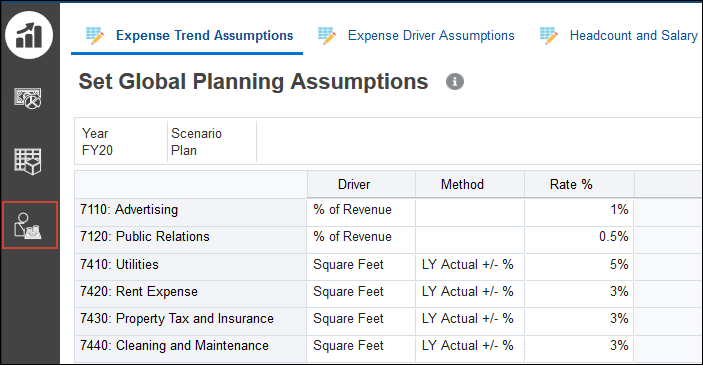The width and height of the screenshot is (703, 365).
Task: Select the Scenario Plan selector
Action: (x=212, y=142)
